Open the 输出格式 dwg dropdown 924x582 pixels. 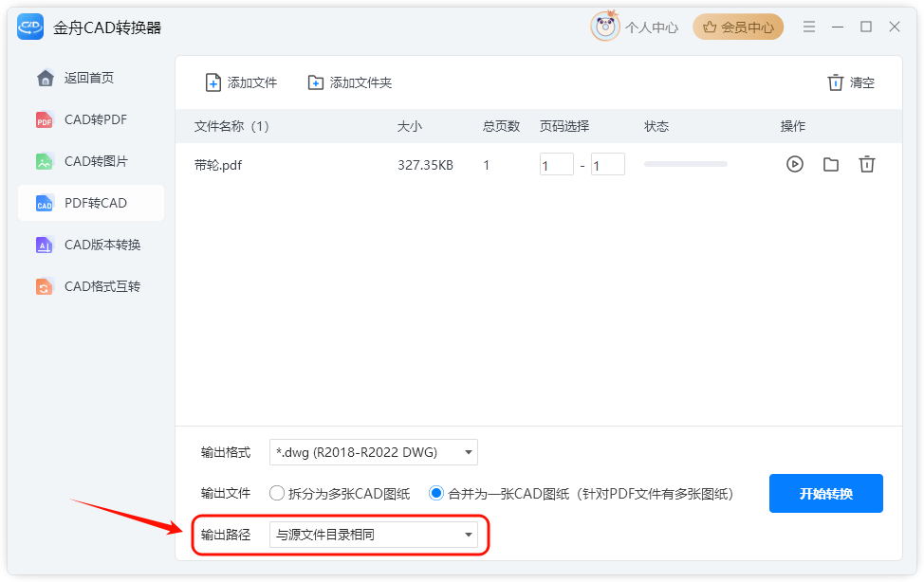tap(374, 452)
